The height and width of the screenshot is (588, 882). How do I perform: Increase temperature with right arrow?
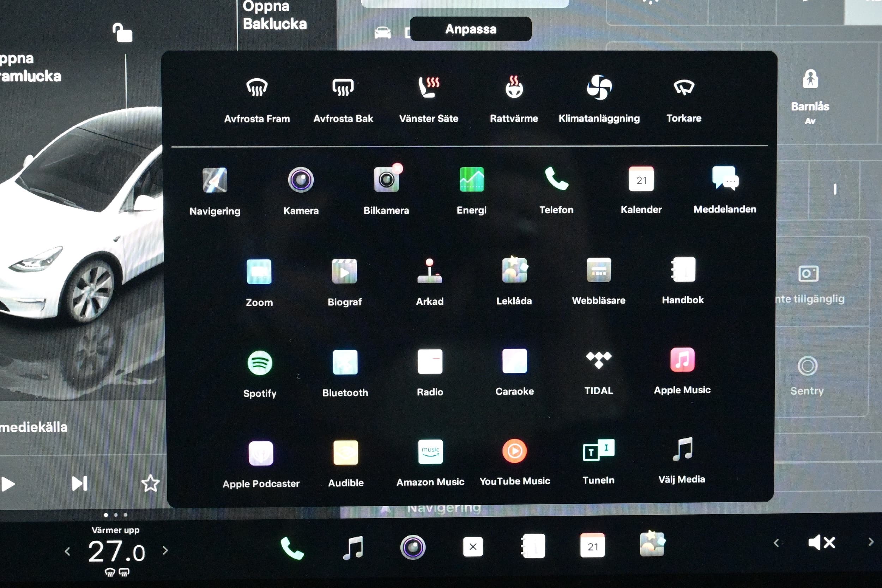(x=165, y=551)
